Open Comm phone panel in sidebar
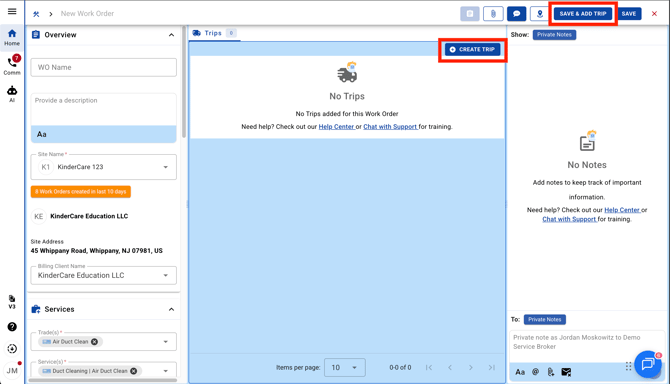This screenshot has height=384, width=670. click(12, 65)
